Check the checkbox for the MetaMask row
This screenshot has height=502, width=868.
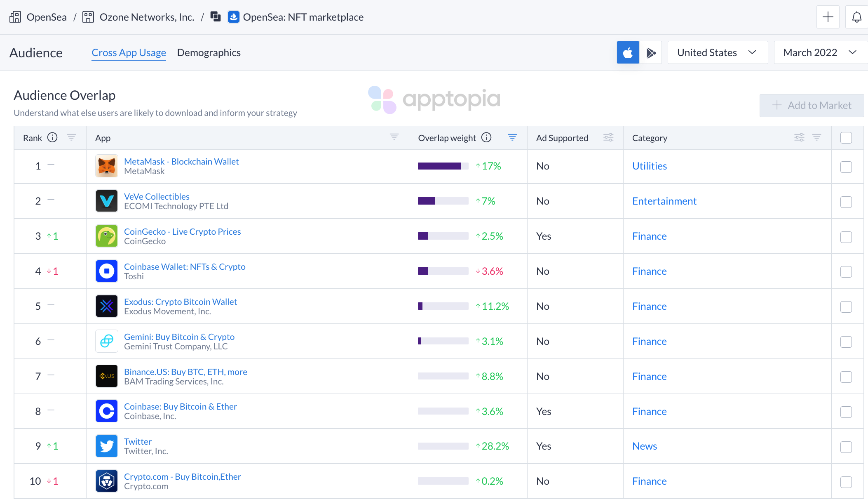(847, 167)
